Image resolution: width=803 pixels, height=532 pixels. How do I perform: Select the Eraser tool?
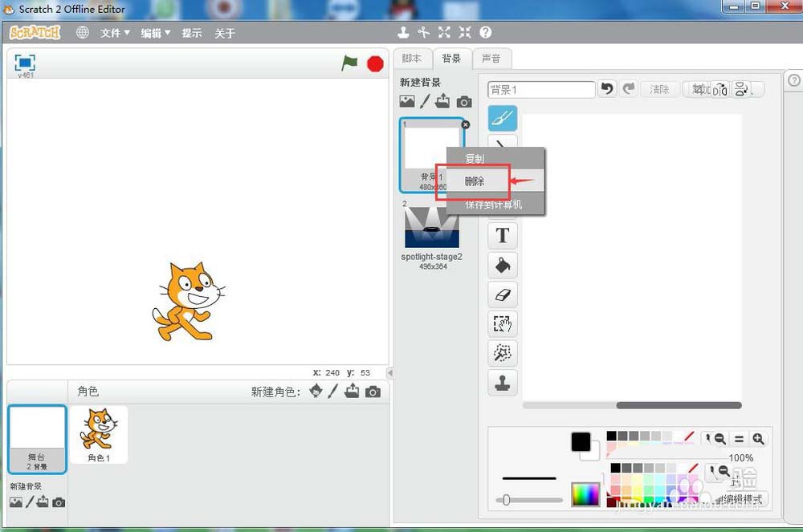503,294
